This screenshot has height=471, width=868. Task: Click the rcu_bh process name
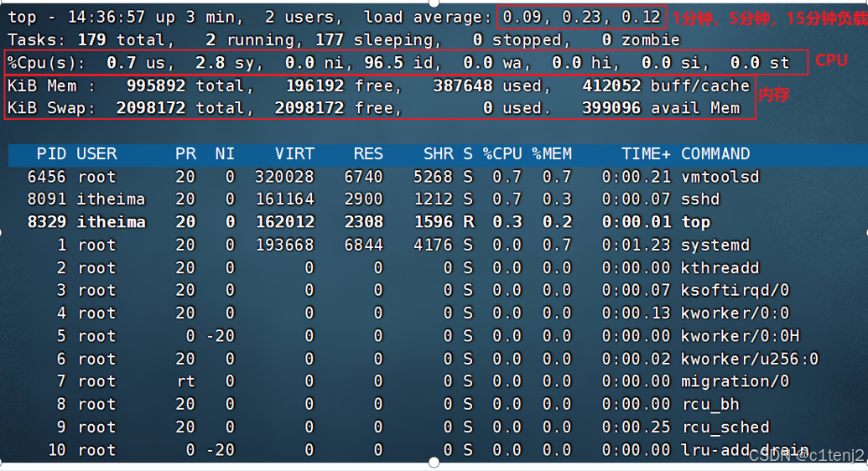click(x=710, y=405)
